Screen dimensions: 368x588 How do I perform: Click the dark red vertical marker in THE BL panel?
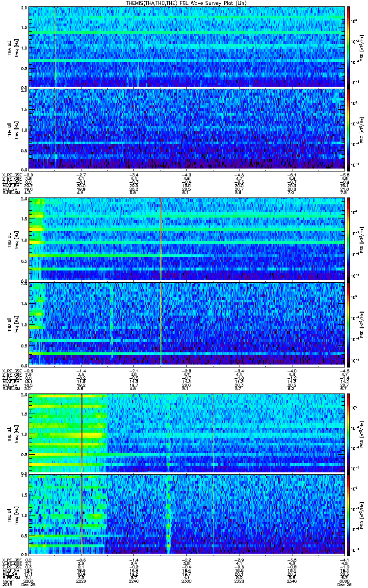coord(81,433)
